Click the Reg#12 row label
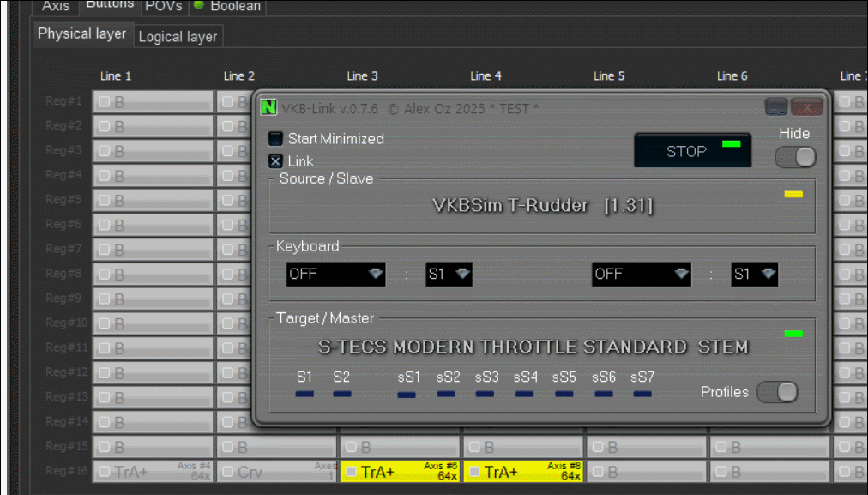Viewport: 868px width, 495px height. [x=66, y=372]
